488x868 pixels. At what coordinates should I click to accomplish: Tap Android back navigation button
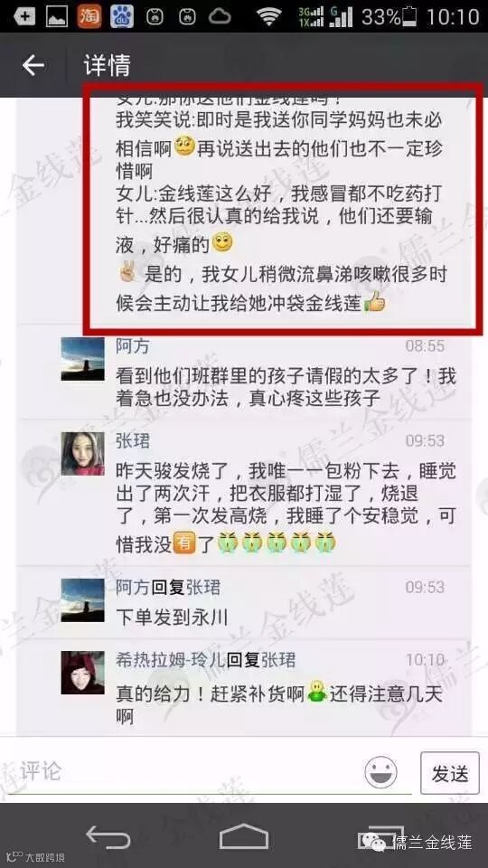[x=108, y=835]
